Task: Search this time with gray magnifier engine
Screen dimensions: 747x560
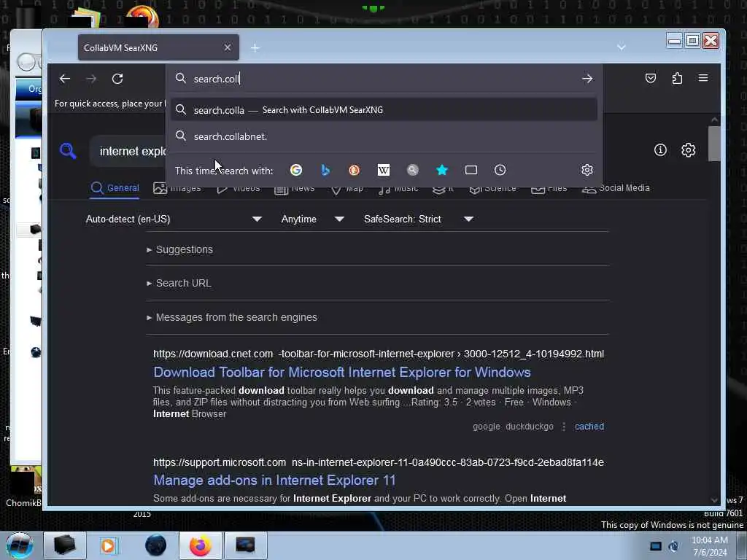Action: coord(413,170)
